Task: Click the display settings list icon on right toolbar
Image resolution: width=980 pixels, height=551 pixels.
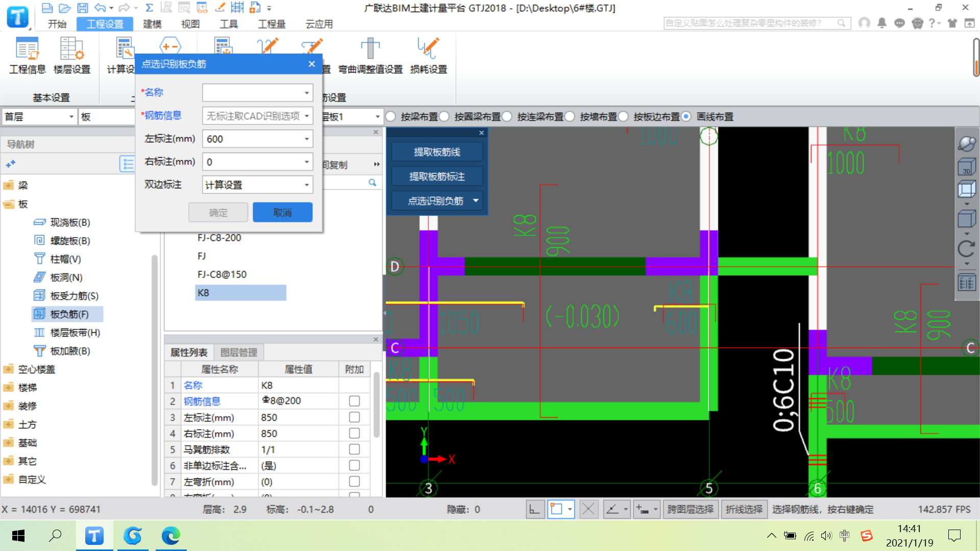Action: 966,283
